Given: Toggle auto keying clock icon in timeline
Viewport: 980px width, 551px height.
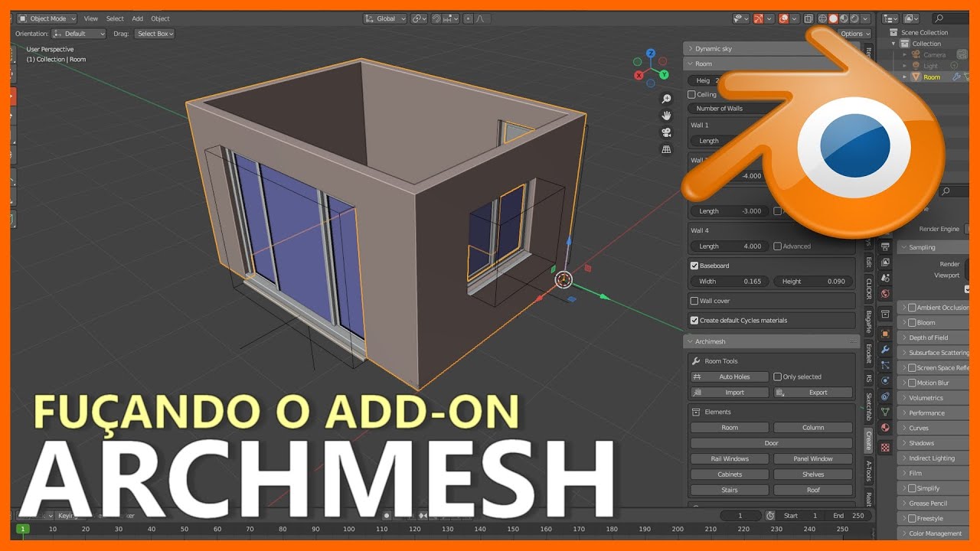Looking at the screenshot, I should click(x=770, y=516).
